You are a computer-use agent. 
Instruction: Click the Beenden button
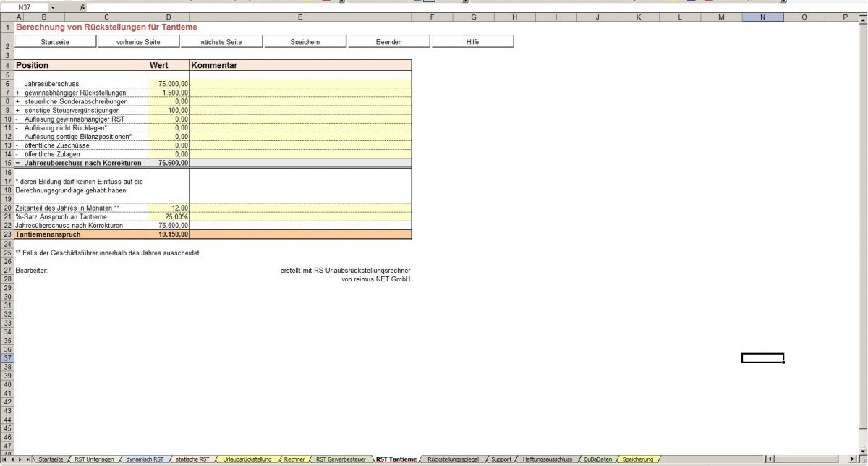(x=389, y=42)
